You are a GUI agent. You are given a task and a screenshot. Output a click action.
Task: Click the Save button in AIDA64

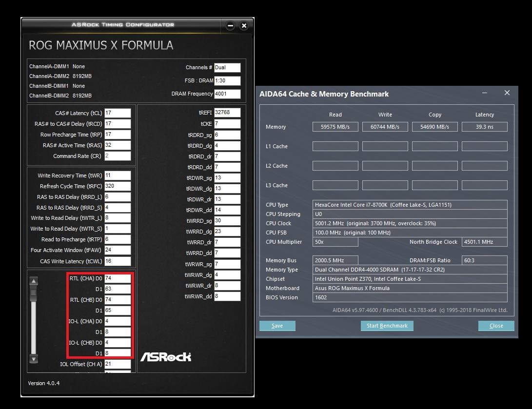tap(277, 326)
